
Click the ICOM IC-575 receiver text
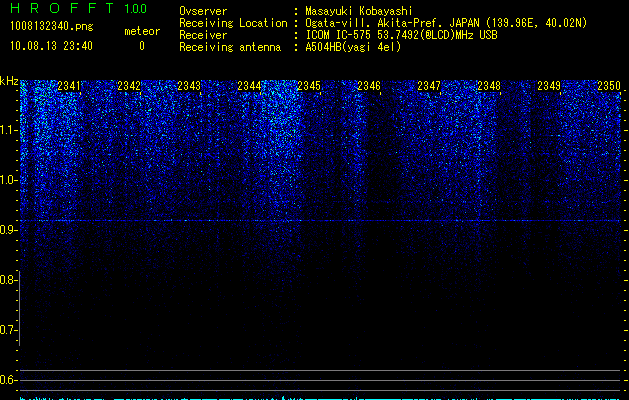pos(401,35)
